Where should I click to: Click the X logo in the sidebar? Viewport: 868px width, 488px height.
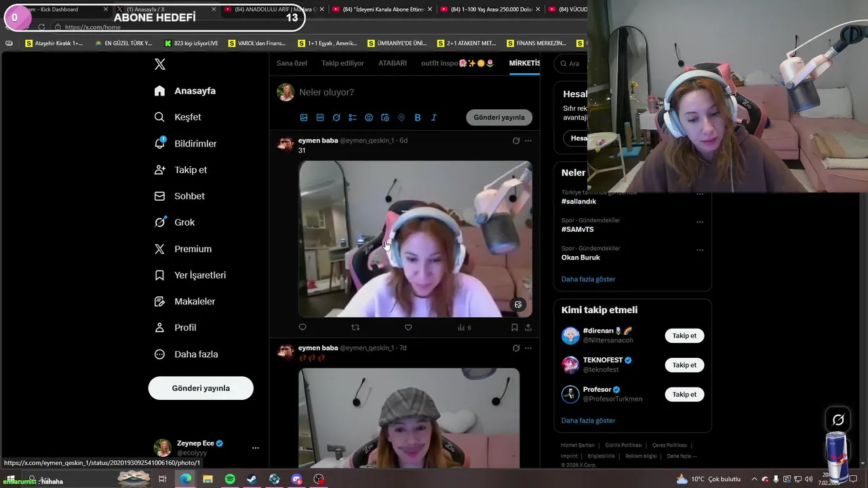pyautogui.click(x=160, y=64)
